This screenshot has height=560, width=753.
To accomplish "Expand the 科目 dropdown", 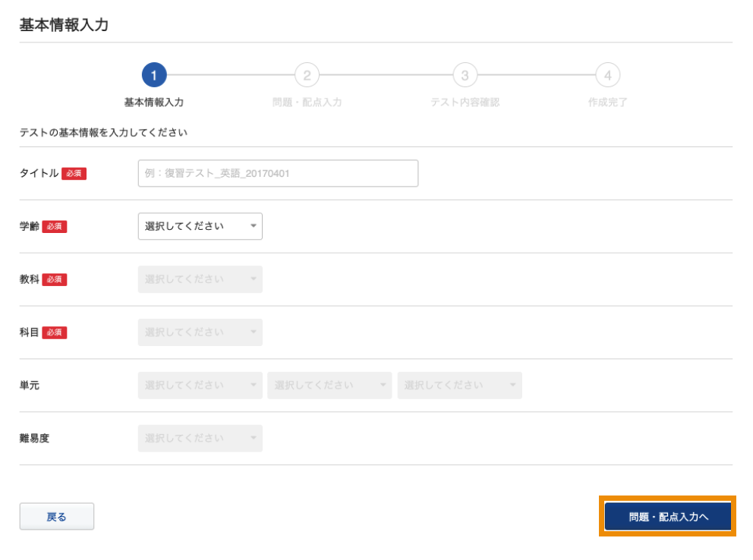I will (200, 332).
